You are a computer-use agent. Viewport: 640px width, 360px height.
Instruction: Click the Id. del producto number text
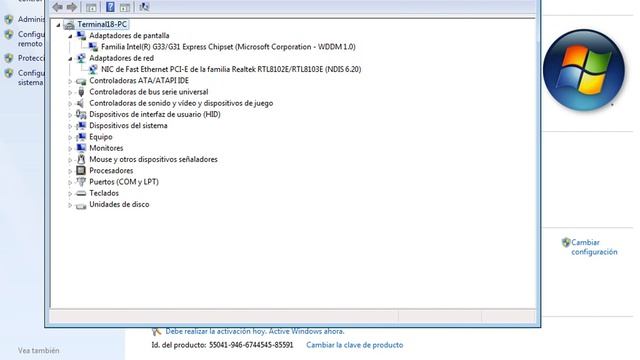(251, 345)
